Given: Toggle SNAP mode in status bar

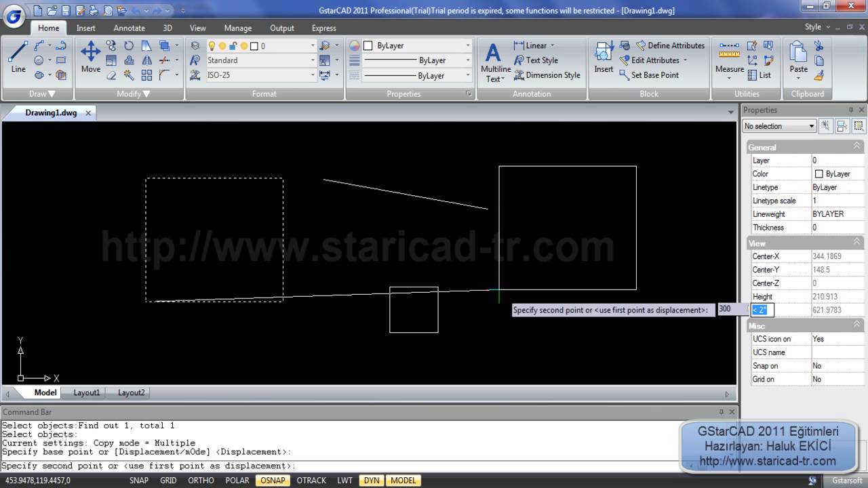Looking at the screenshot, I should (x=139, y=481).
